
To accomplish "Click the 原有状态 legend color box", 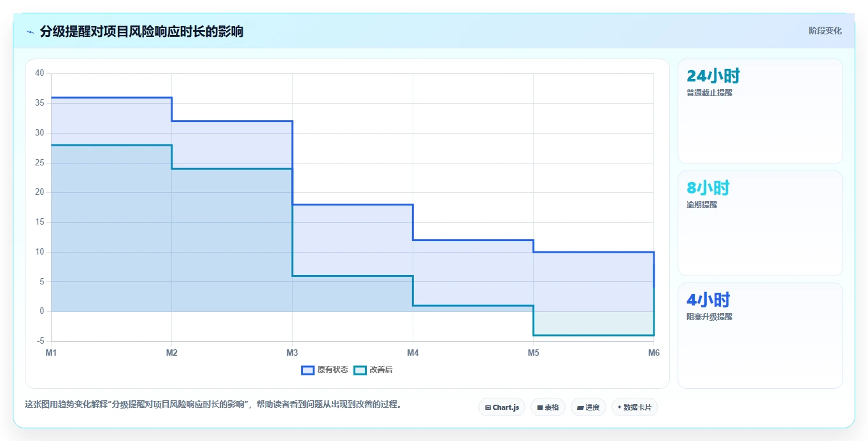I will pos(308,370).
